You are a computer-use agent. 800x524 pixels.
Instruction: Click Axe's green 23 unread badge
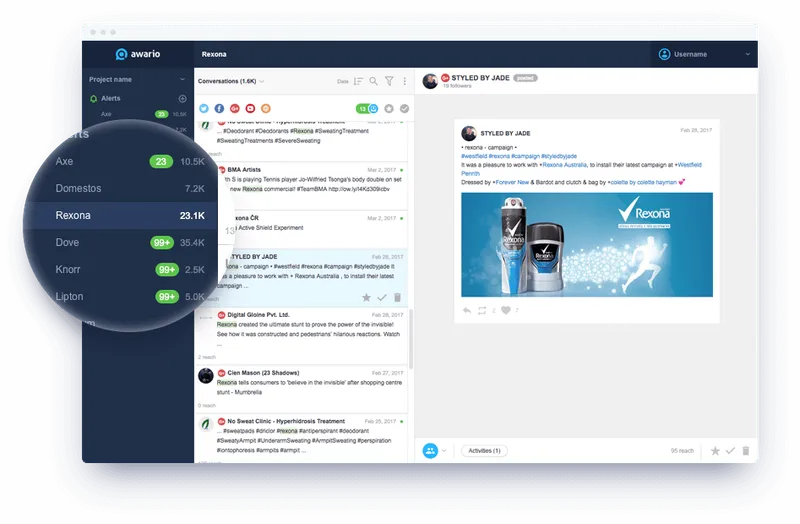161,161
